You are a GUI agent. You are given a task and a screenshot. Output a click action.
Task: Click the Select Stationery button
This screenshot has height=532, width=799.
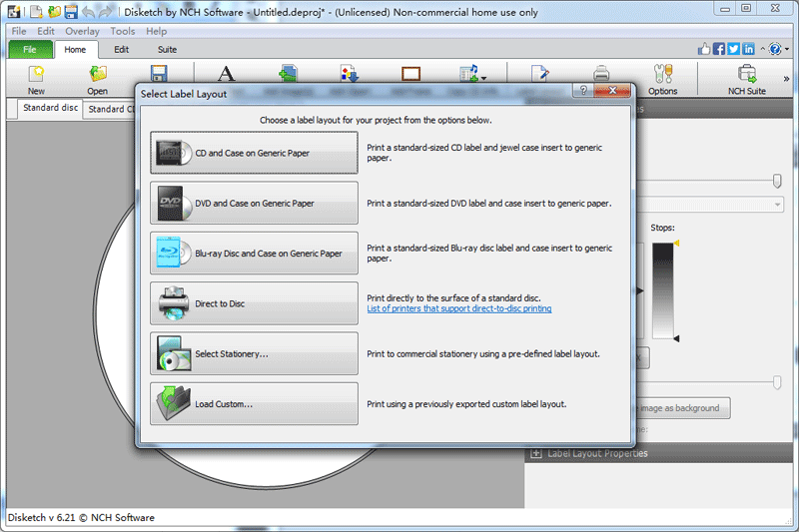(x=254, y=353)
